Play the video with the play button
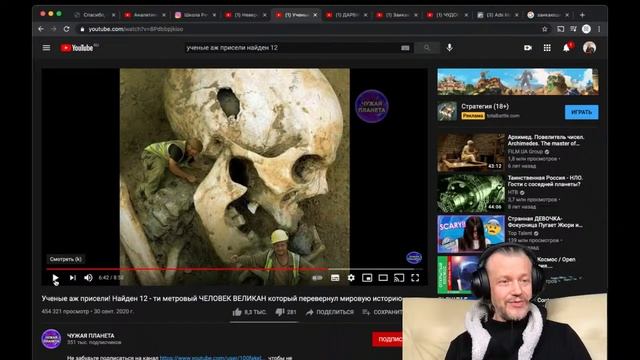 [x=56, y=278]
